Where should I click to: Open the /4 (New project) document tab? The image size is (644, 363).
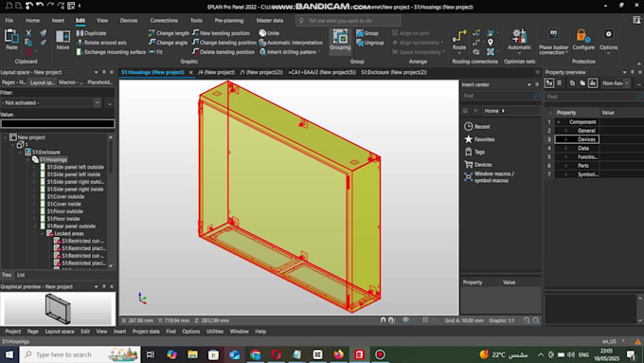point(217,72)
